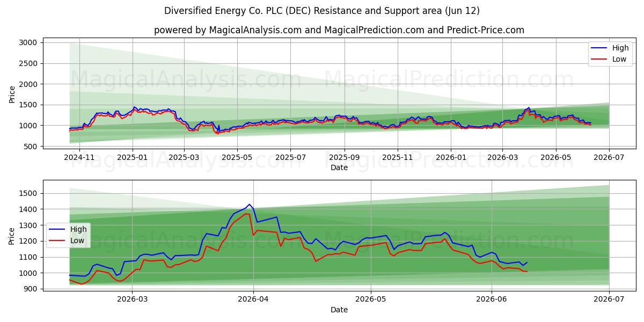Viewport: 644px width, 322px height.
Task: Click the blue line swatch beside 'High' in bottom legend
Action: coord(58,230)
